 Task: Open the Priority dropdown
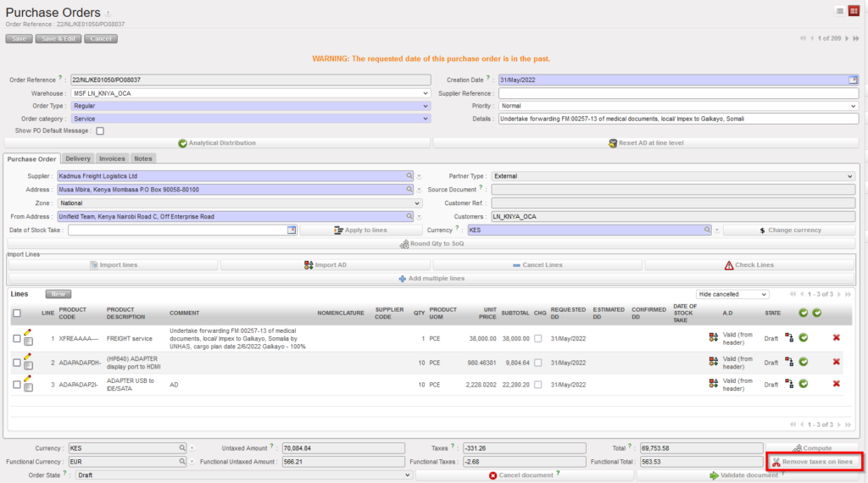click(679, 106)
